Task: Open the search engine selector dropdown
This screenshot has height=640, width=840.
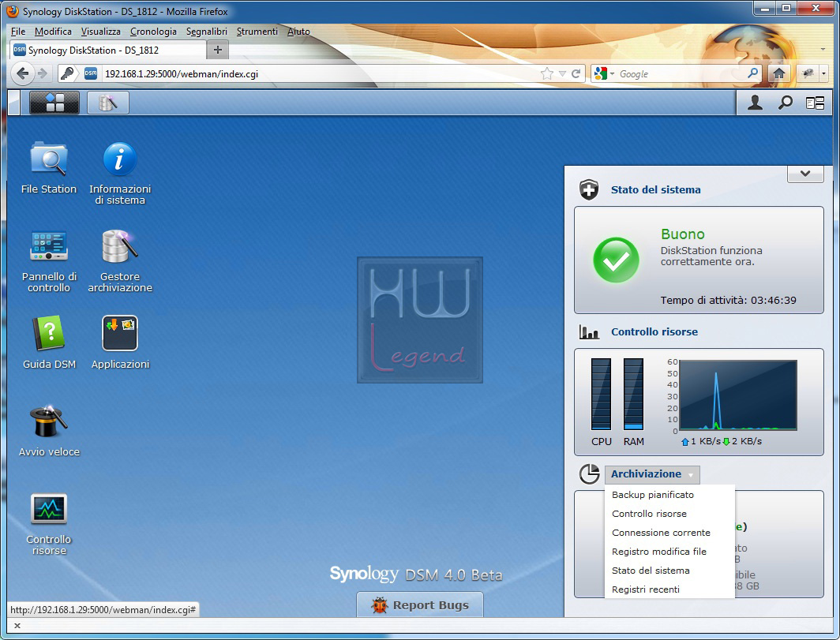Action: click(x=612, y=74)
